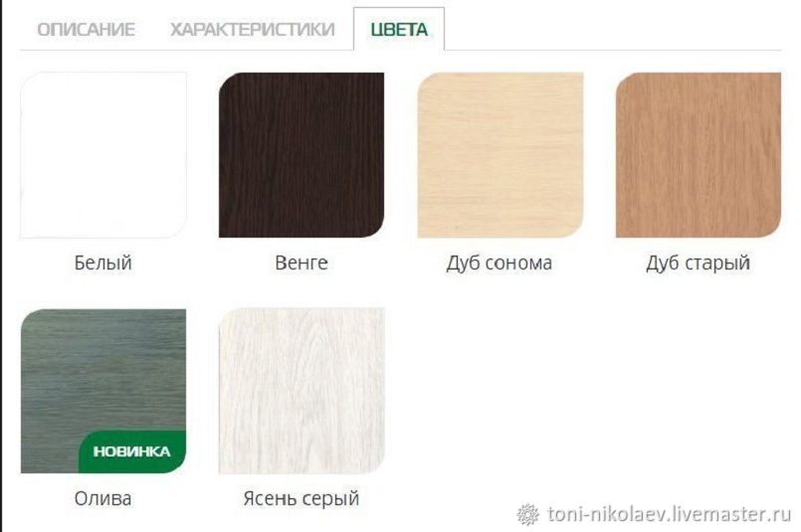
Task: Click the livemaster snowflake logo icon
Action: click(527, 514)
